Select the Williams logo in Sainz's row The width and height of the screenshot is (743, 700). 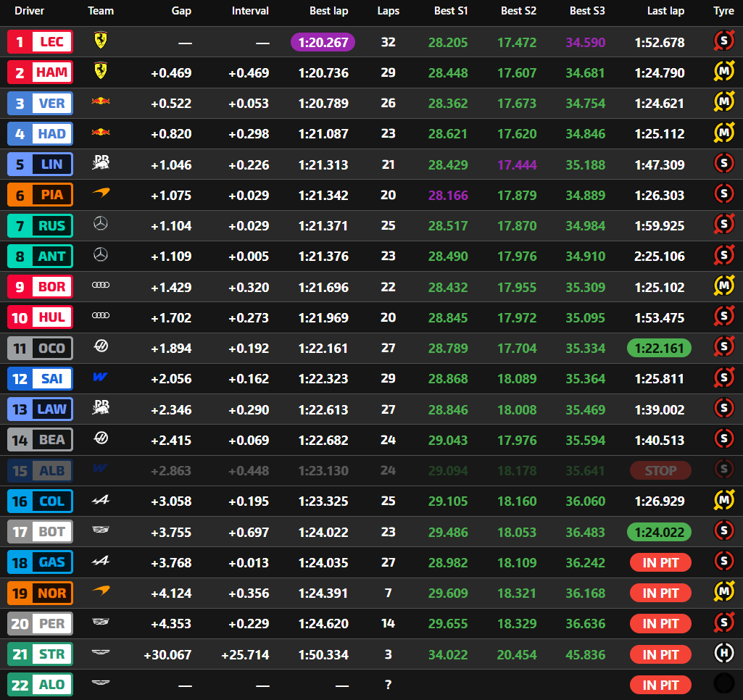(101, 378)
